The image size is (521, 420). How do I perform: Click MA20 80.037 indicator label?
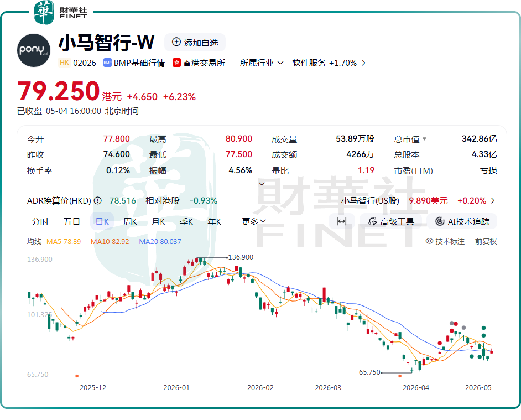(x=160, y=241)
